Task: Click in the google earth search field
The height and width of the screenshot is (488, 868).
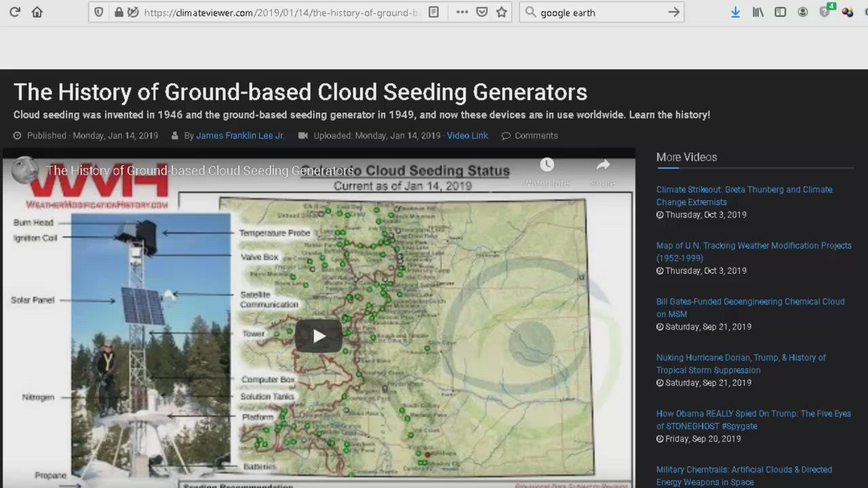Action: pos(597,12)
